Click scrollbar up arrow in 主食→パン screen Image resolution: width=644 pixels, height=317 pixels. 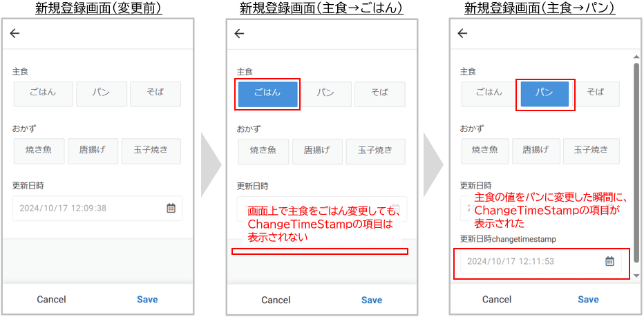point(636,55)
